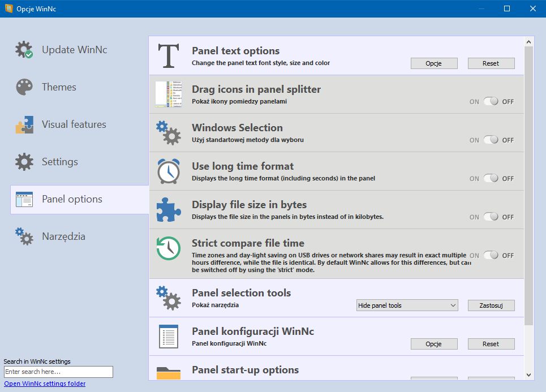The height and width of the screenshot is (392, 546).
Task: Toggle Drag icons in panel splitter switch
Action: [x=491, y=101]
